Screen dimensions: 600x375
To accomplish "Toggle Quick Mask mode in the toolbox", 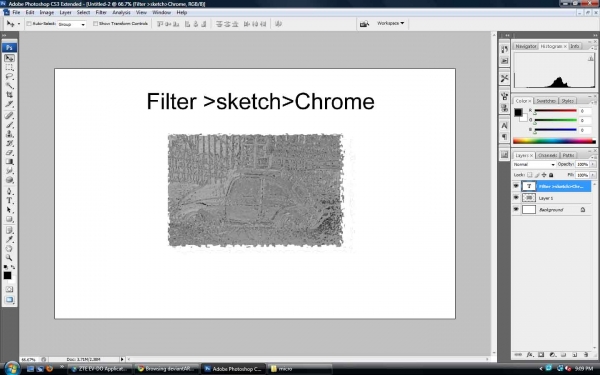I will pyautogui.click(x=9, y=289).
